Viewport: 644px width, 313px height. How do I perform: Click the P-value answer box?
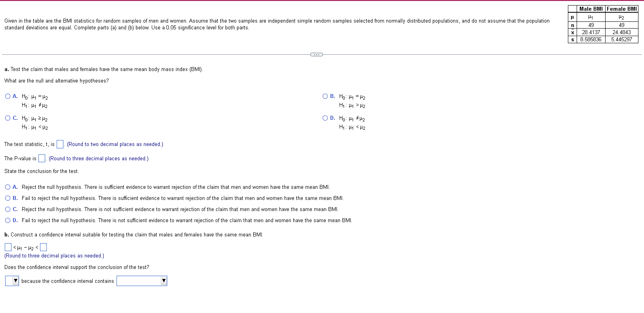click(x=41, y=158)
